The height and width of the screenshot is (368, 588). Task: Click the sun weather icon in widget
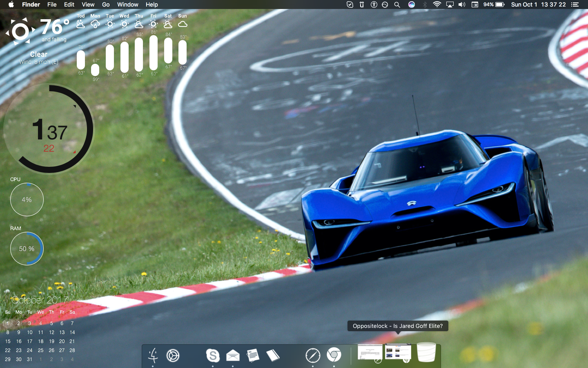point(20,31)
